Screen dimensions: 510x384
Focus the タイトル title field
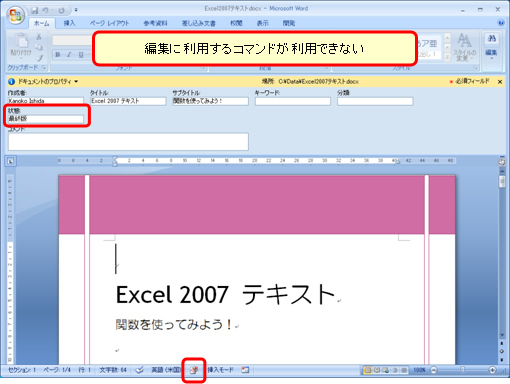click(x=128, y=101)
